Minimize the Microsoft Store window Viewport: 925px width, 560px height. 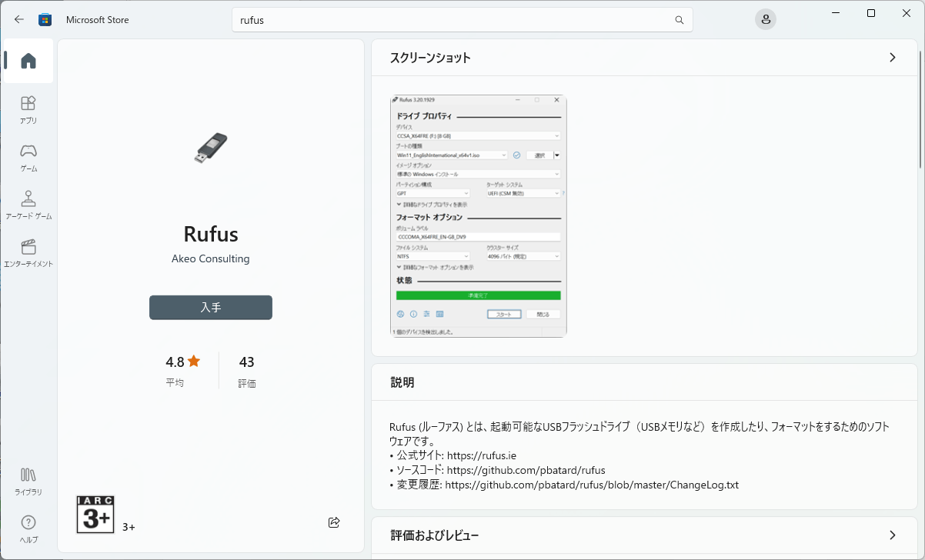[x=836, y=13]
